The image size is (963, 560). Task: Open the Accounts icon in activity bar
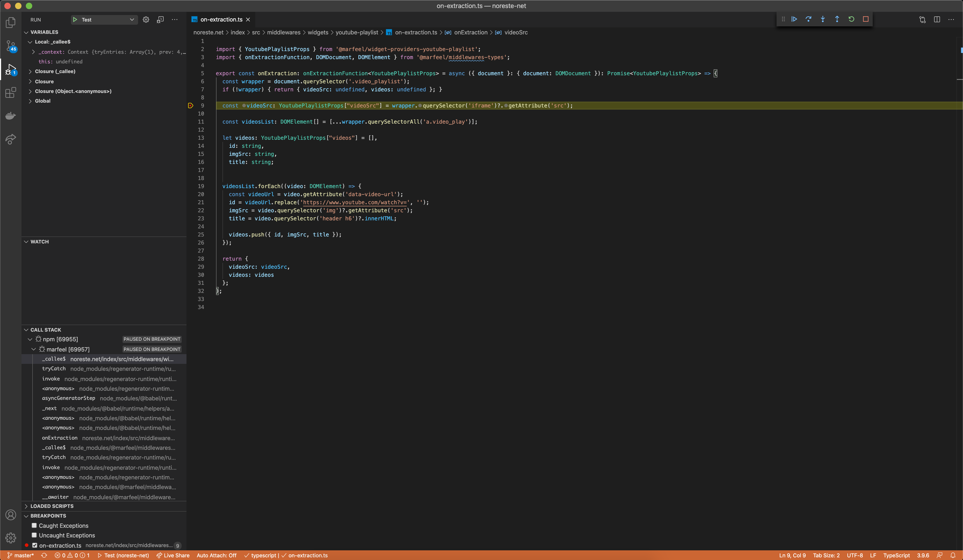coord(11,515)
